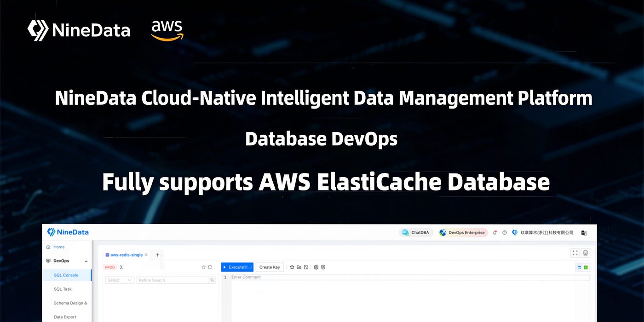Click the shield icon in the editor toolbar
644x322 pixels.
tap(323, 267)
